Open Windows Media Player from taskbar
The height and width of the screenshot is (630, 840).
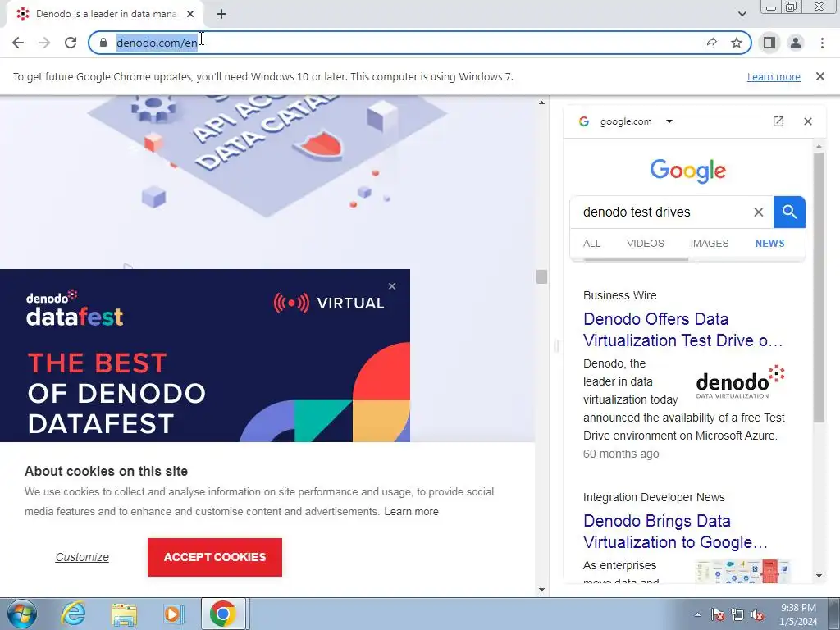(x=173, y=614)
